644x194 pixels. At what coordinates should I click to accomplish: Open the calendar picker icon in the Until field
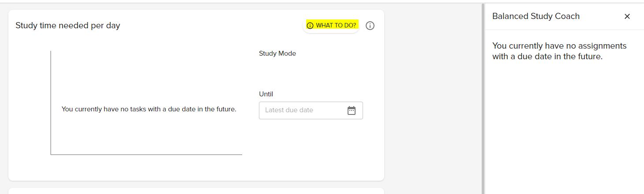(x=351, y=110)
